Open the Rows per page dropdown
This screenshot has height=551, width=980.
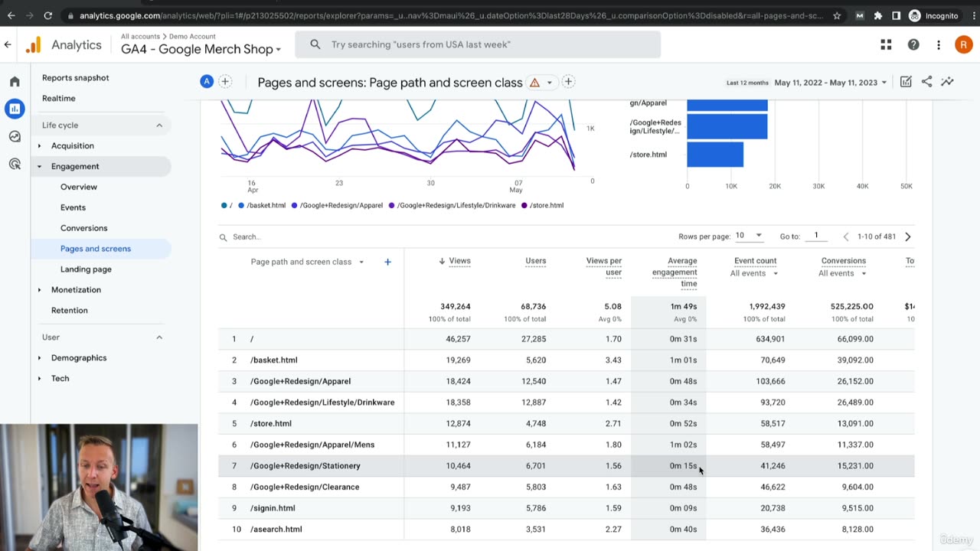[x=749, y=236]
